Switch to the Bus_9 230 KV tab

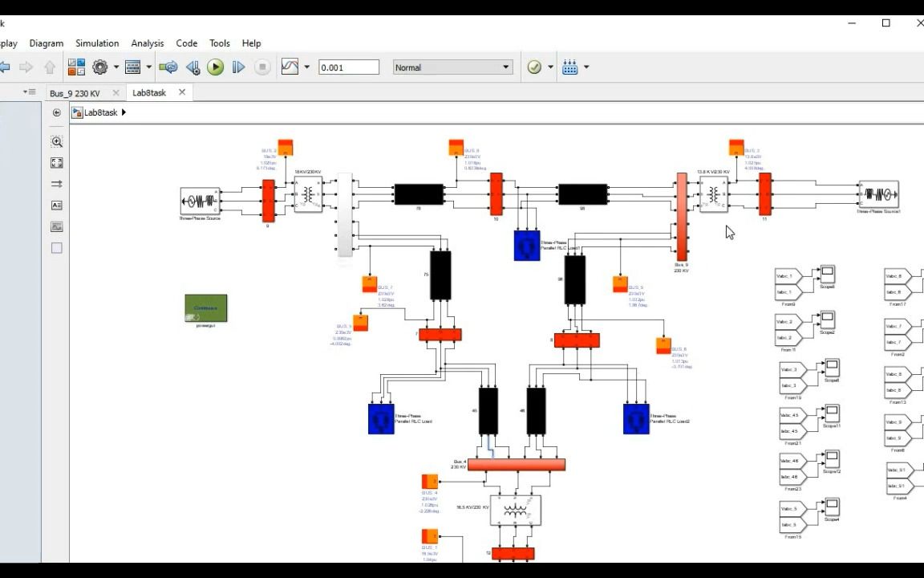point(77,92)
